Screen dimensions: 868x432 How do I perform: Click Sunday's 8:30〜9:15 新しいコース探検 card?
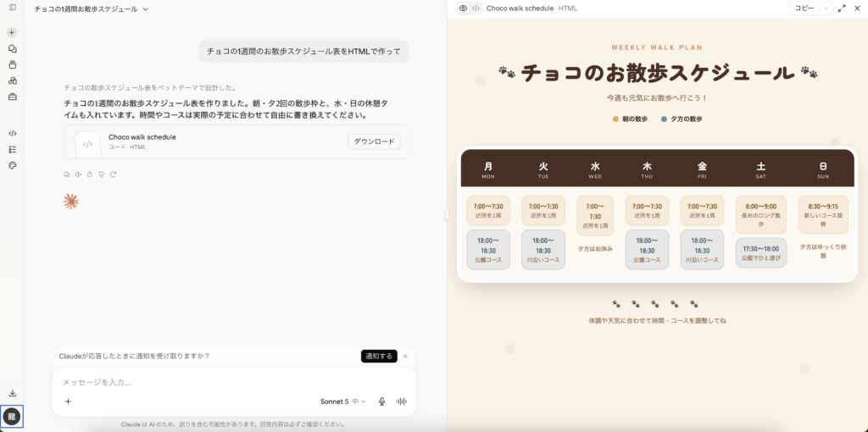click(823, 214)
